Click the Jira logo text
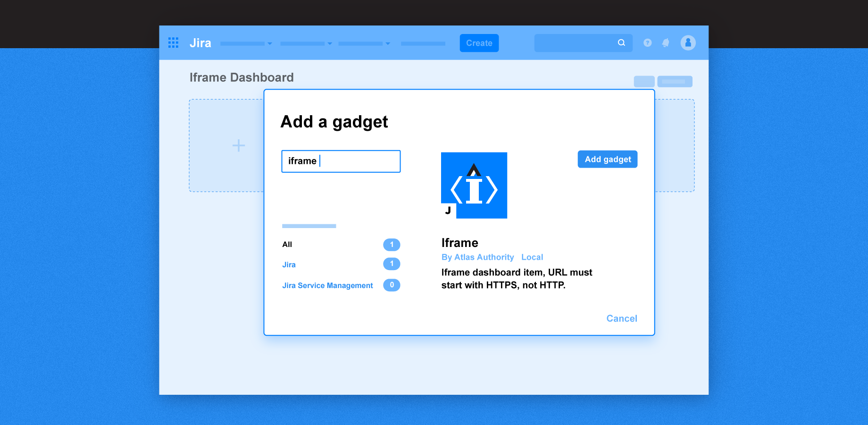The image size is (868, 425). click(200, 43)
